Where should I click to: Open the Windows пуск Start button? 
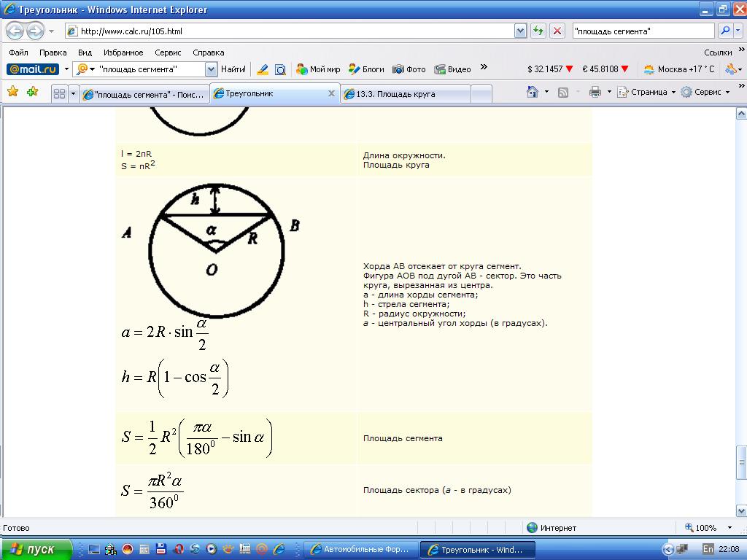(36, 549)
